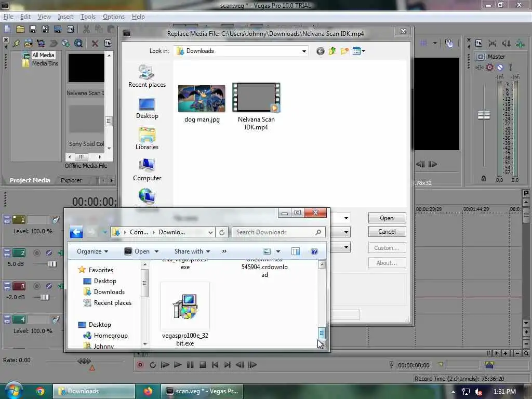The image size is (532, 399).
Task: Click track 3 volume slider
Action: pyautogui.click(x=45, y=297)
